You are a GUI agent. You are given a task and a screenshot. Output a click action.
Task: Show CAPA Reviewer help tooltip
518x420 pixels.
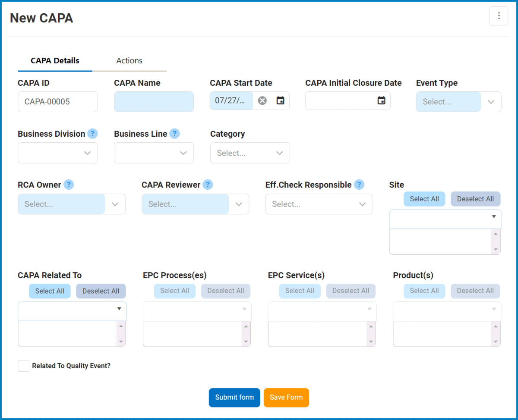coord(208,185)
